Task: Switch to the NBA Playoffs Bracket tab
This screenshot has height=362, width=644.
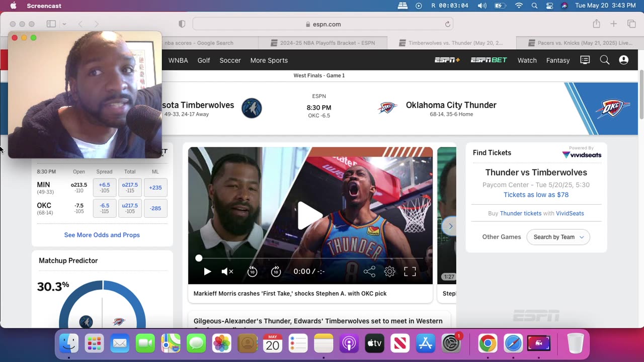Action: click(323, 43)
